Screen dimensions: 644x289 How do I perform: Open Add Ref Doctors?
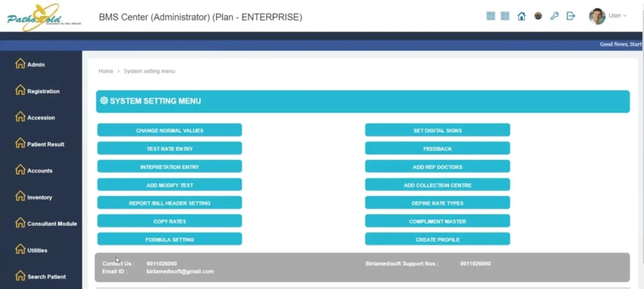(x=438, y=166)
